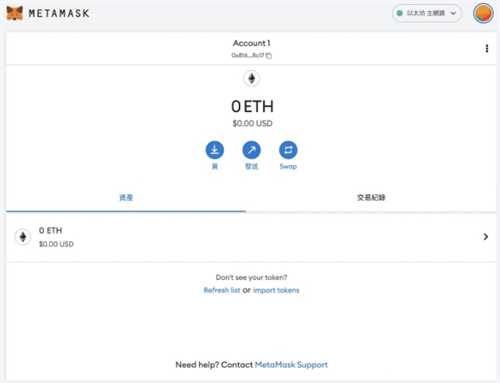The height and width of the screenshot is (383, 500).
Task: Click the Account 1 name
Action: 252,43
